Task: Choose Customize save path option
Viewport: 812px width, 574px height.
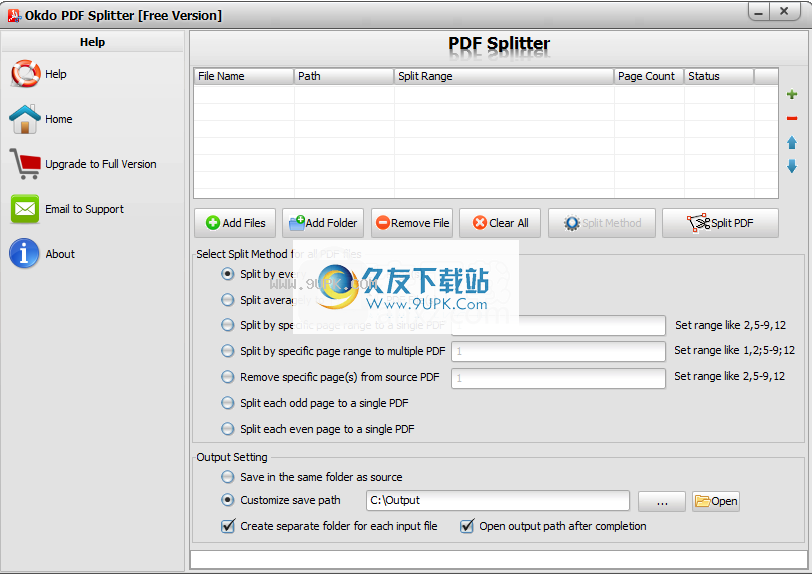Action: (227, 500)
